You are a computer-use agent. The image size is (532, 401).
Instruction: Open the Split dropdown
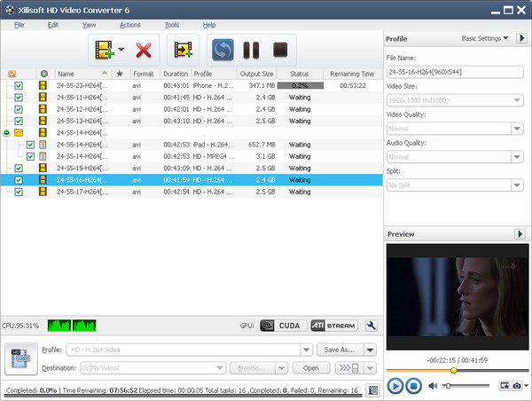(x=517, y=185)
